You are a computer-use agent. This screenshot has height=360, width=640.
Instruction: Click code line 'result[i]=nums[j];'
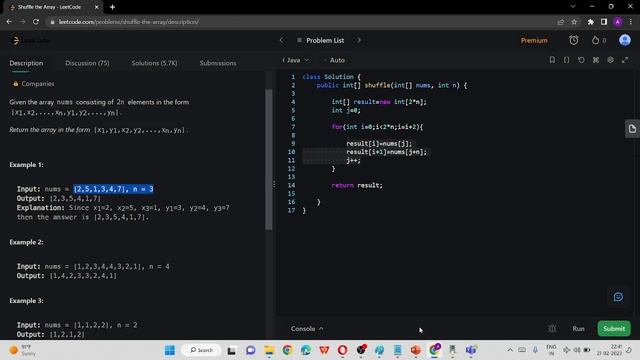pos(379,143)
